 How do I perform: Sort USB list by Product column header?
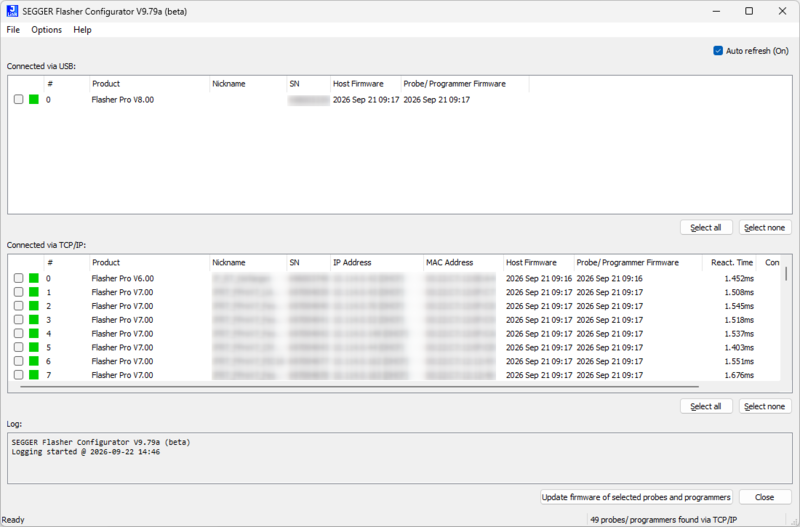pos(149,84)
